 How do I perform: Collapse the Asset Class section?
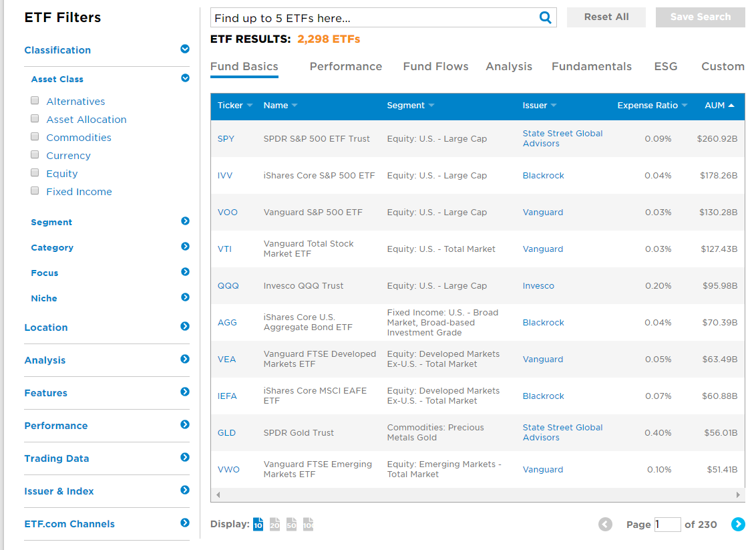coord(185,78)
